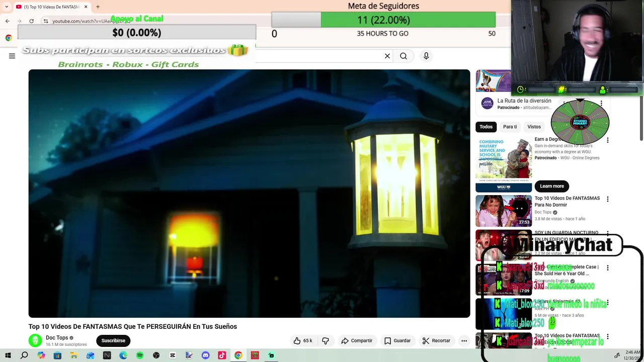Clear the YouTube search box with X

[x=387, y=56]
